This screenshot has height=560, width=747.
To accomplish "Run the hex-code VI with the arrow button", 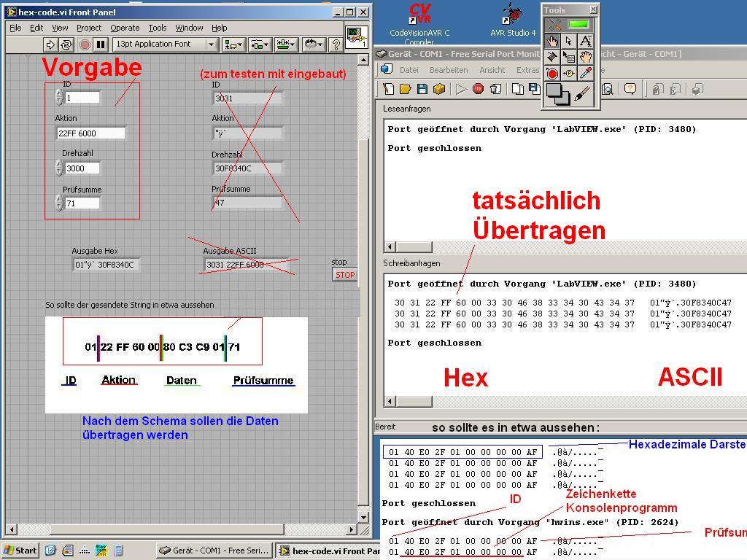I will click(50, 44).
